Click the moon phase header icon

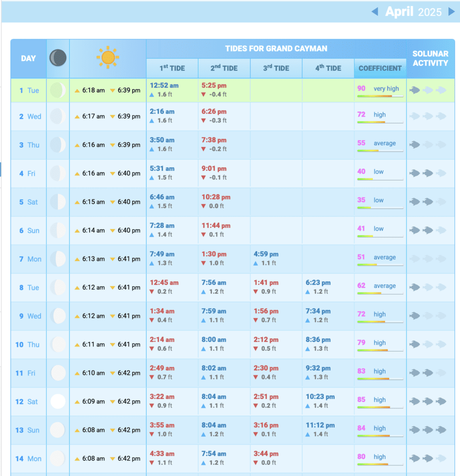[58, 59]
